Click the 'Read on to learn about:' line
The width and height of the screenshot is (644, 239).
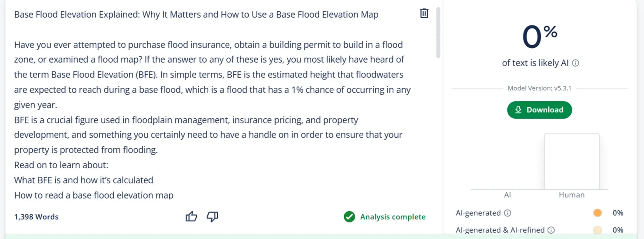[61, 165]
